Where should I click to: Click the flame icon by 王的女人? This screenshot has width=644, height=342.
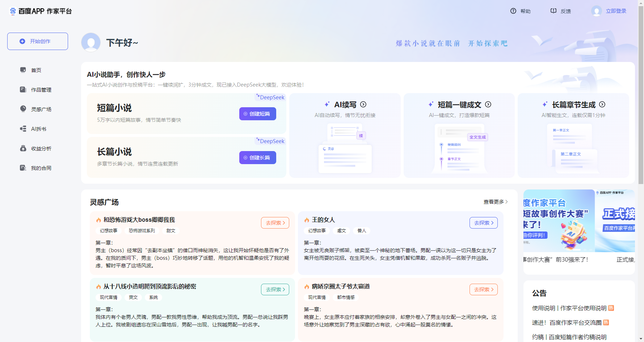[307, 220]
